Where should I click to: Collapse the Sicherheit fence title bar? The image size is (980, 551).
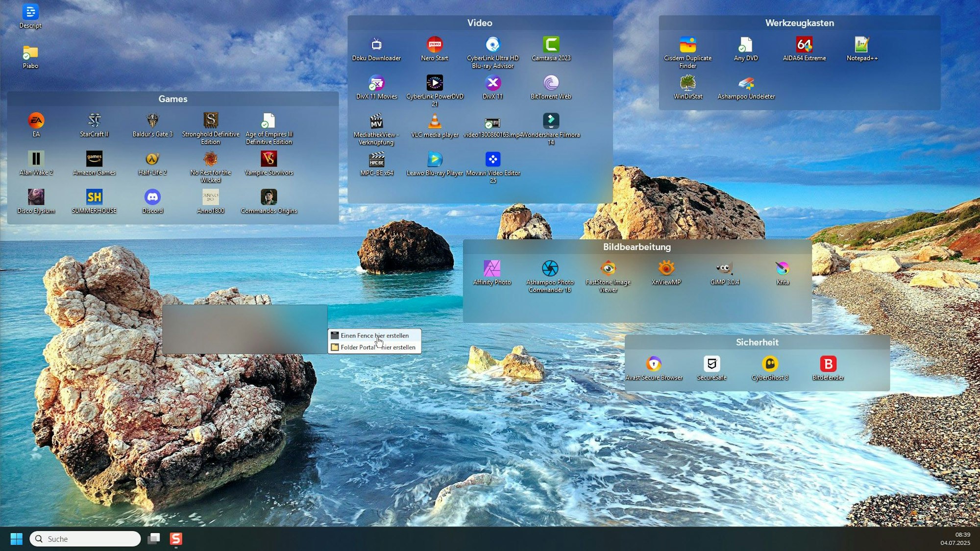pyautogui.click(x=758, y=342)
